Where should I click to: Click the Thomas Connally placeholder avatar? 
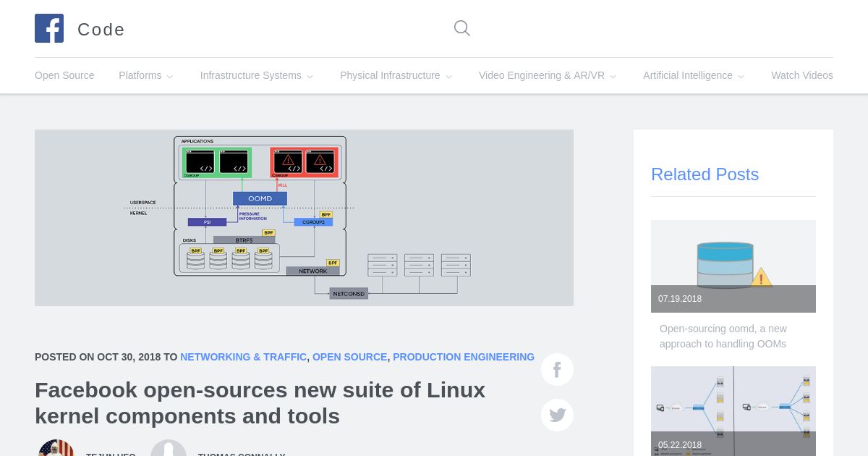169,448
